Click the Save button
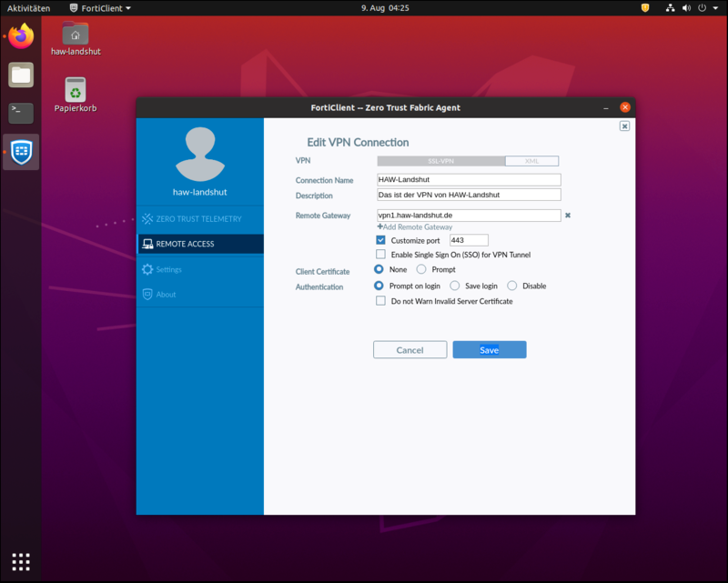The image size is (728, 583). pyautogui.click(x=489, y=350)
